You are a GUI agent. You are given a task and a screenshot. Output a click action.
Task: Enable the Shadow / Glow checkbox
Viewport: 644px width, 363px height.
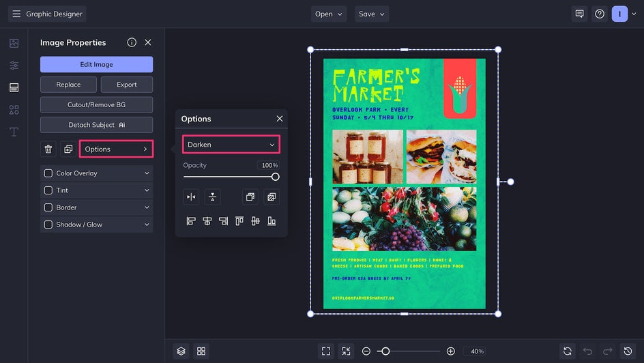click(x=48, y=224)
